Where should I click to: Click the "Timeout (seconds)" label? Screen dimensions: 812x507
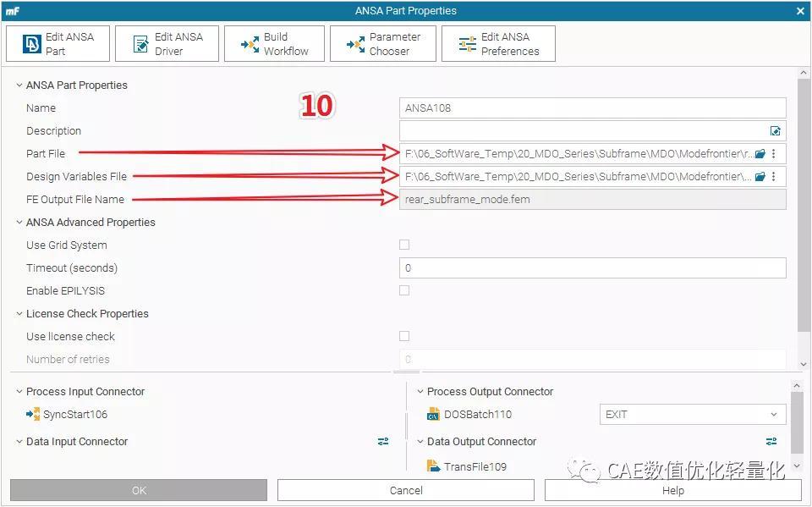click(x=72, y=267)
